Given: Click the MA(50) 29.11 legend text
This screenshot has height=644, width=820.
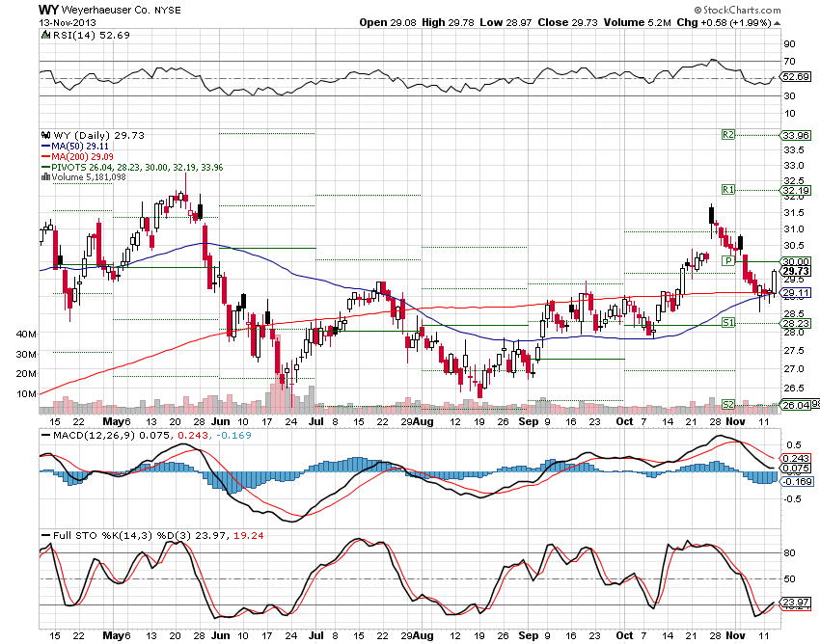Looking at the screenshot, I should coord(80,147).
